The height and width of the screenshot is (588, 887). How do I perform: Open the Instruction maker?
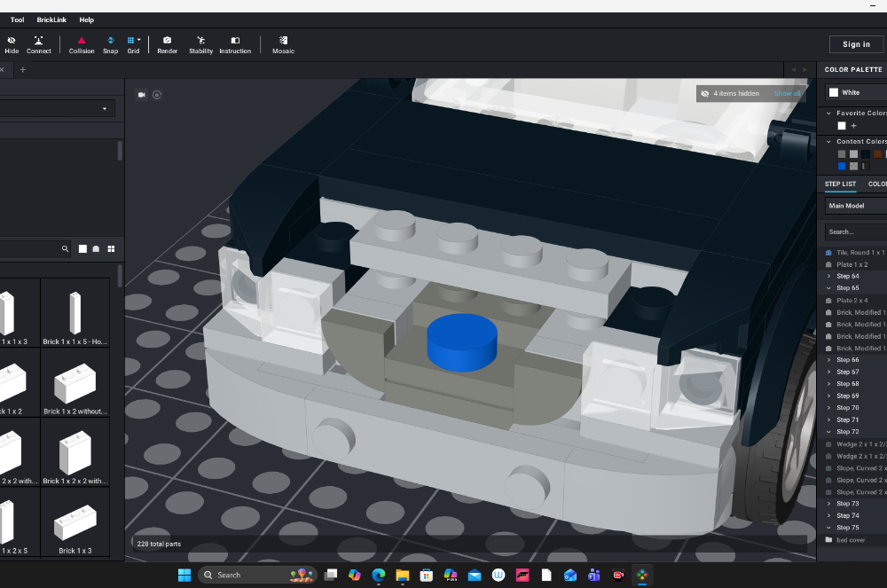[234, 43]
